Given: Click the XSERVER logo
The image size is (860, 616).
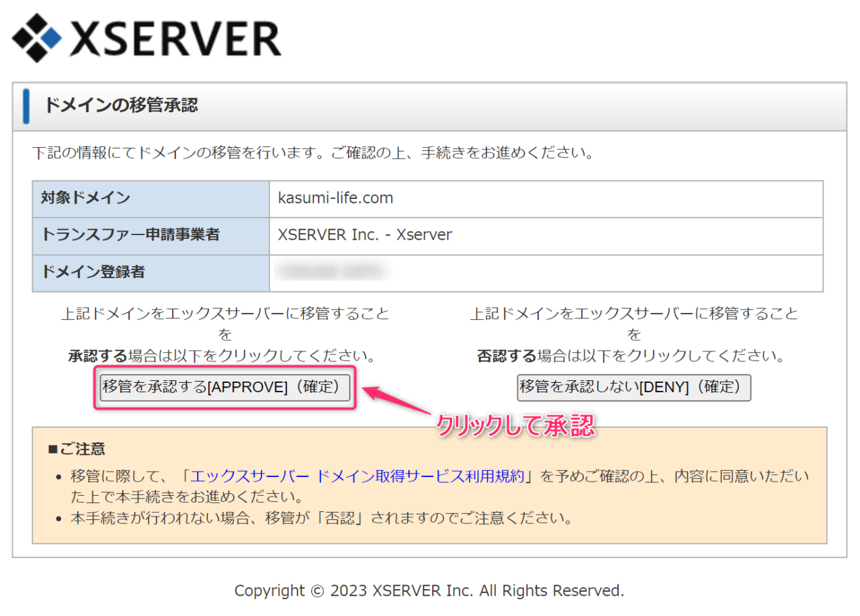Looking at the screenshot, I should 146,38.
